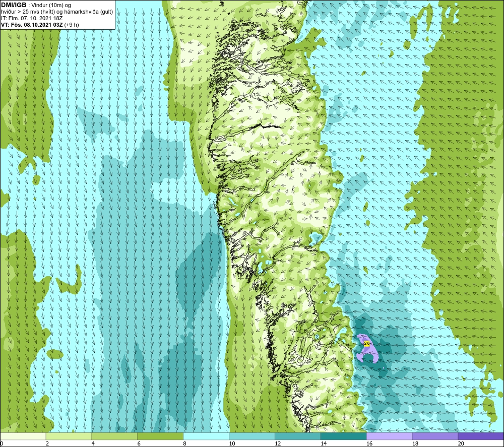This screenshot has height=447, width=504.
Task: Select the above 20 m/s dark purple swatch
Action: click(480, 436)
